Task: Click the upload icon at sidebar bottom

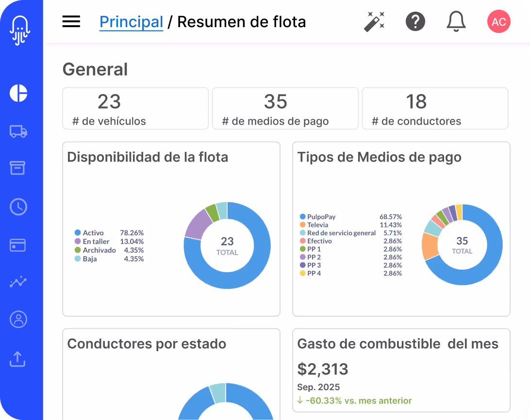Action: click(x=18, y=359)
